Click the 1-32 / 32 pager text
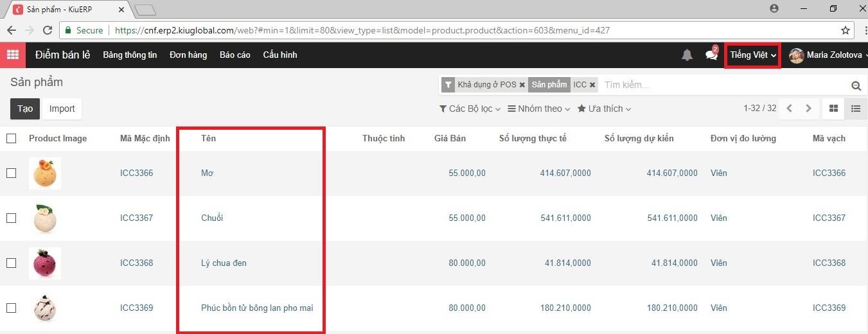Viewport: 868px width, 334px height. (759, 109)
